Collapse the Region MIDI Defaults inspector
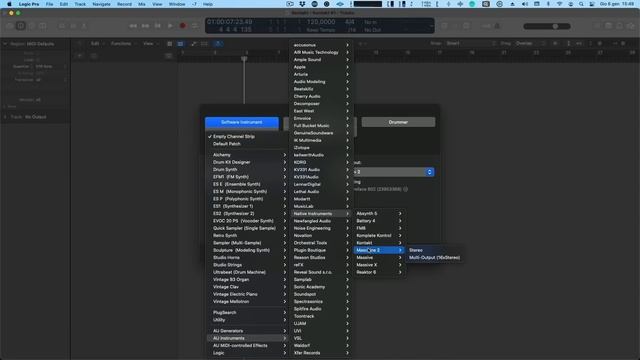 [5, 44]
